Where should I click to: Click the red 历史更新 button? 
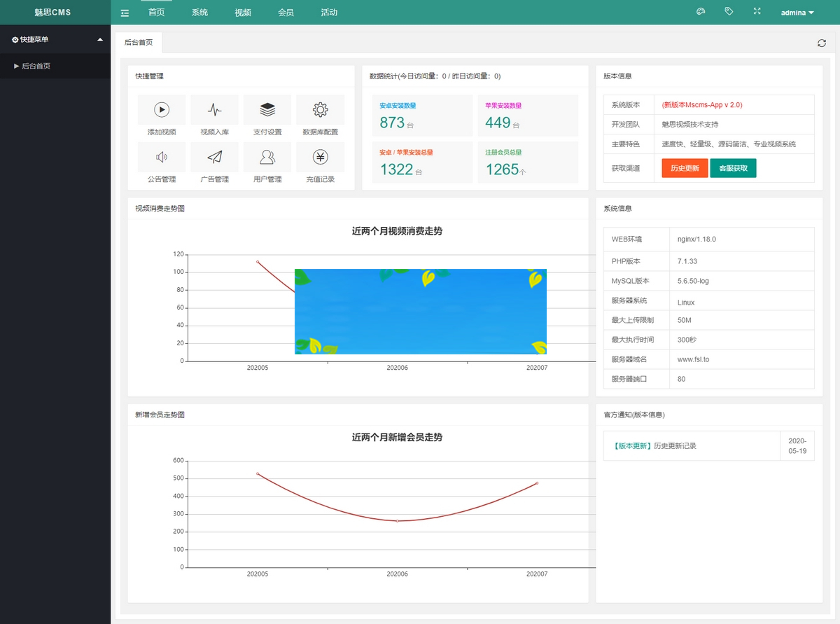pos(684,168)
